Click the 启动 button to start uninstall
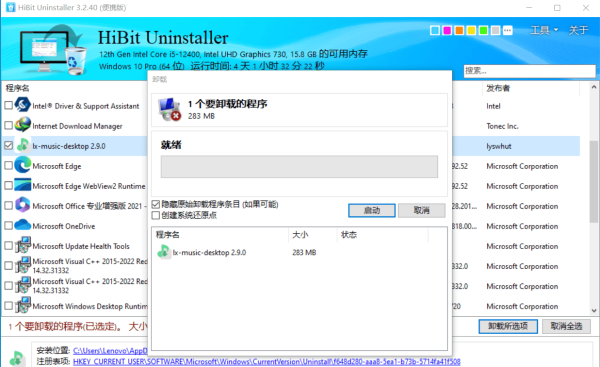The width and height of the screenshot is (600, 367). click(372, 210)
